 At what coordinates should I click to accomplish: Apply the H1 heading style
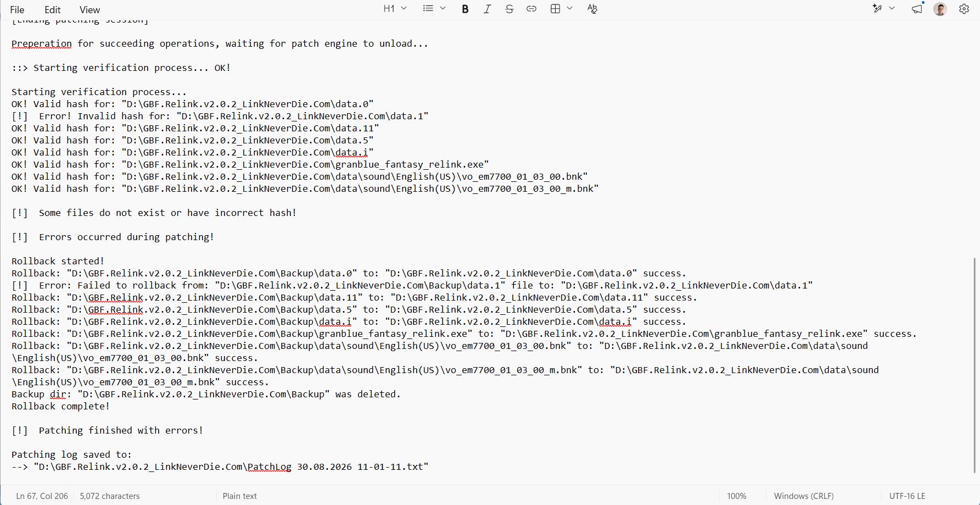coord(389,9)
